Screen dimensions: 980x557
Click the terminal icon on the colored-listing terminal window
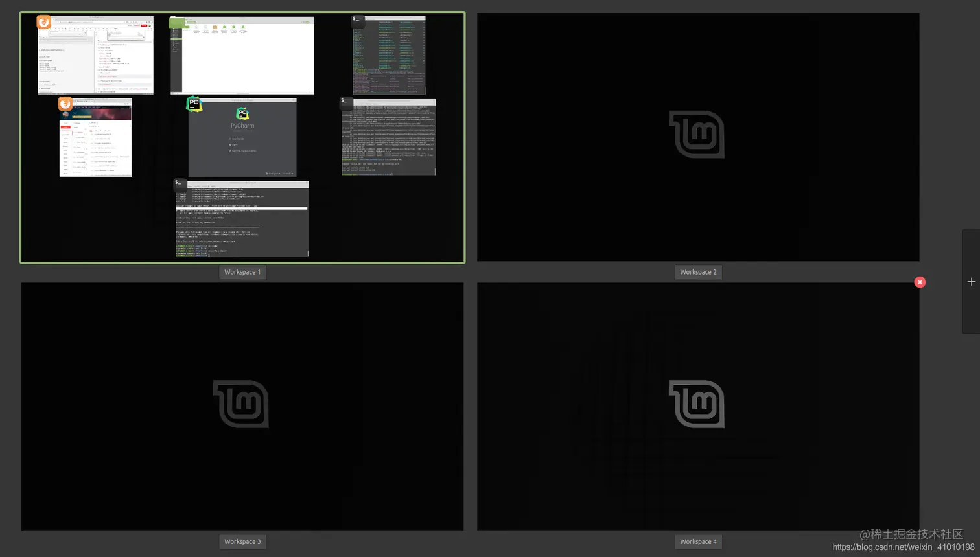357,21
